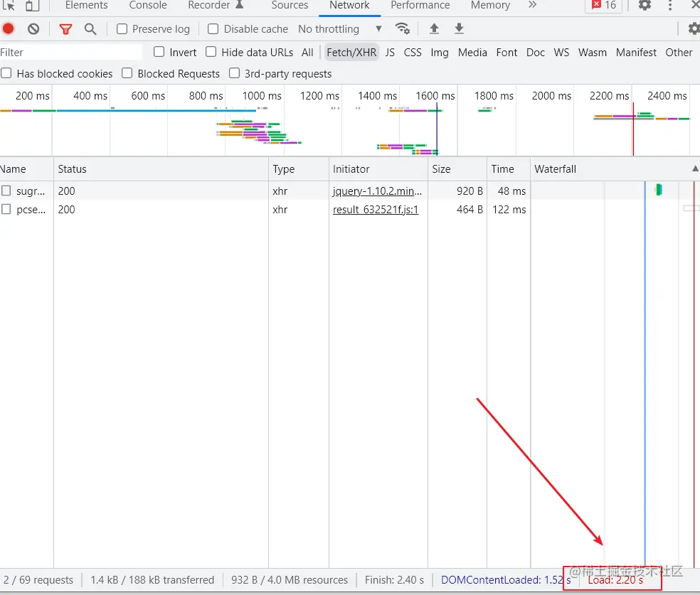Open the Sources tab
The image size is (700, 595).
[x=290, y=6]
